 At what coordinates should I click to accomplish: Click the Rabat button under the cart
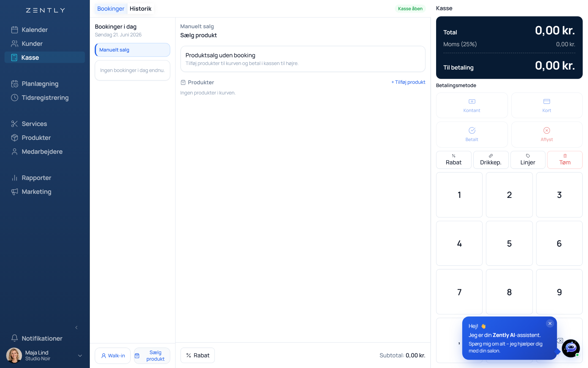(x=198, y=355)
